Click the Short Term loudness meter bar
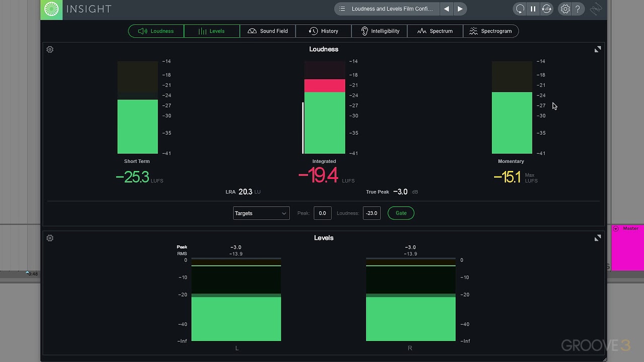644x362 pixels. (137, 108)
